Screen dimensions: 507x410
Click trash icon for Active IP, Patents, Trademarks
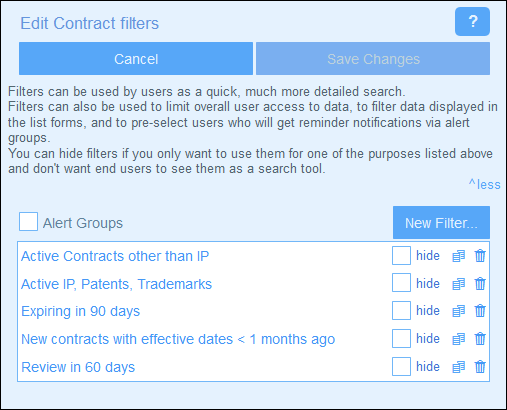click(x=480, y=284)
